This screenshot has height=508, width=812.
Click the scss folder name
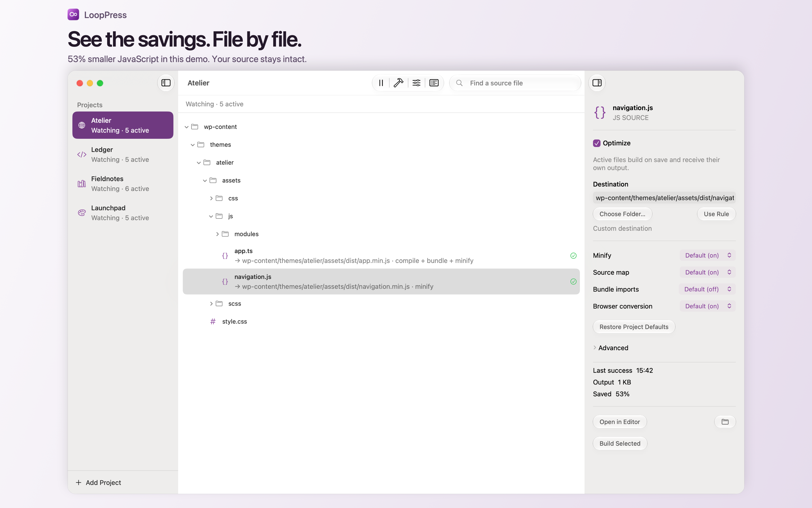pyautogui.click(x=235, y=304)
